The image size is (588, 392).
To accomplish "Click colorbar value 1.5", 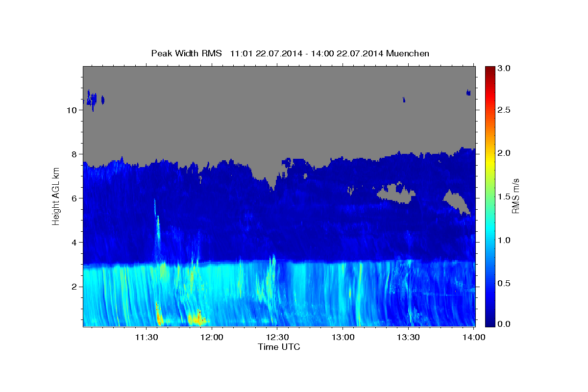I will 505,196.
